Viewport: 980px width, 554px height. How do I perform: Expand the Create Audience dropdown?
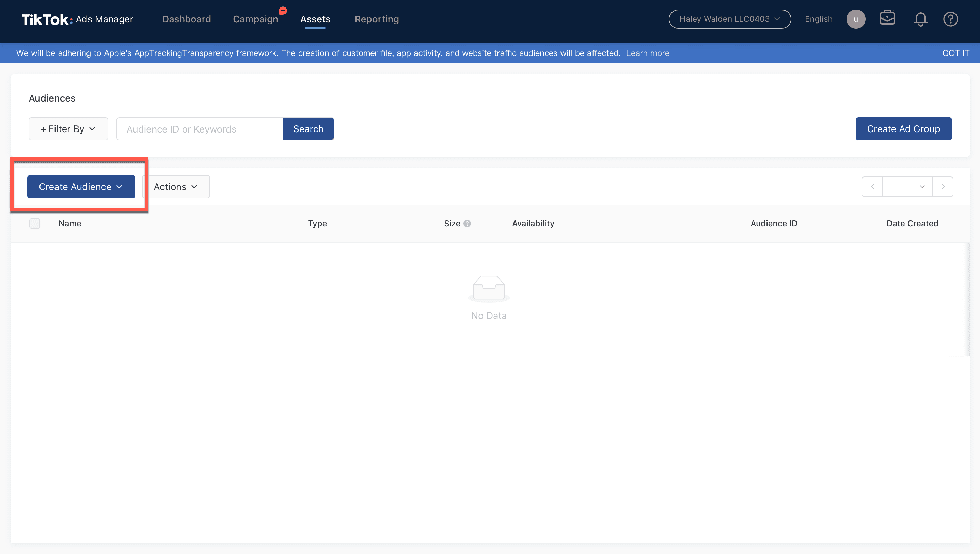tap(81, 187)
